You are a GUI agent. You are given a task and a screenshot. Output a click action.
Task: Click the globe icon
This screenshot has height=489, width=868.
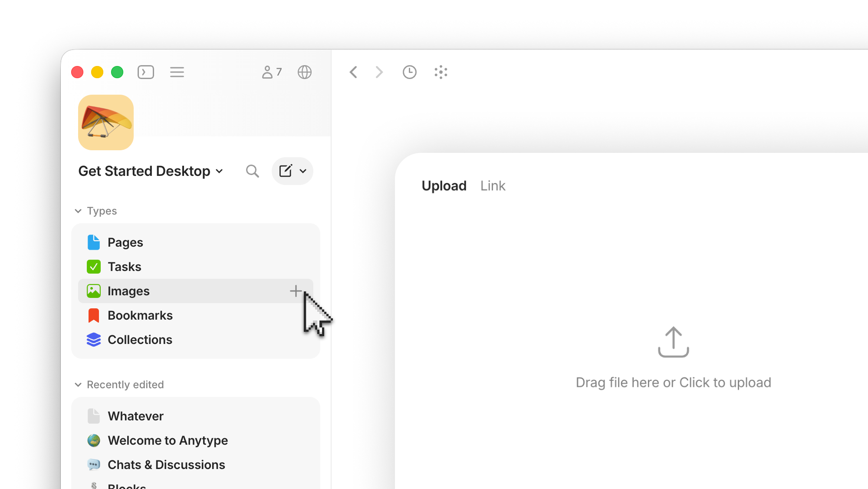305,72
